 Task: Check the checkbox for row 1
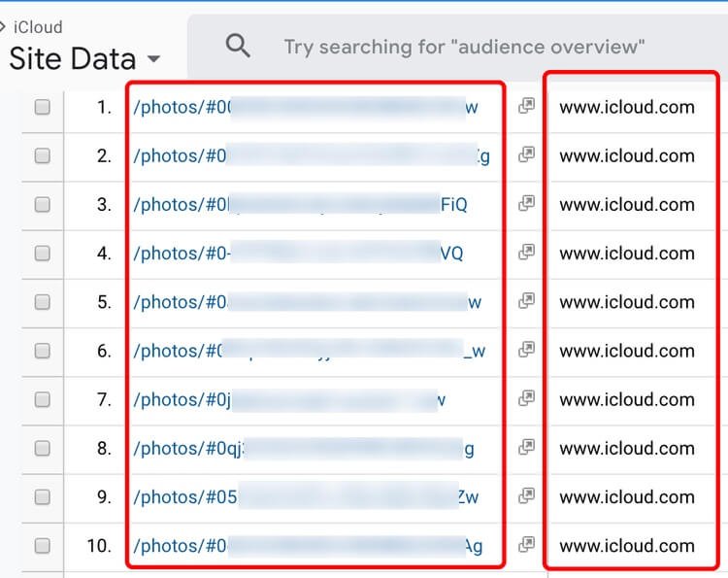(43, 108)
